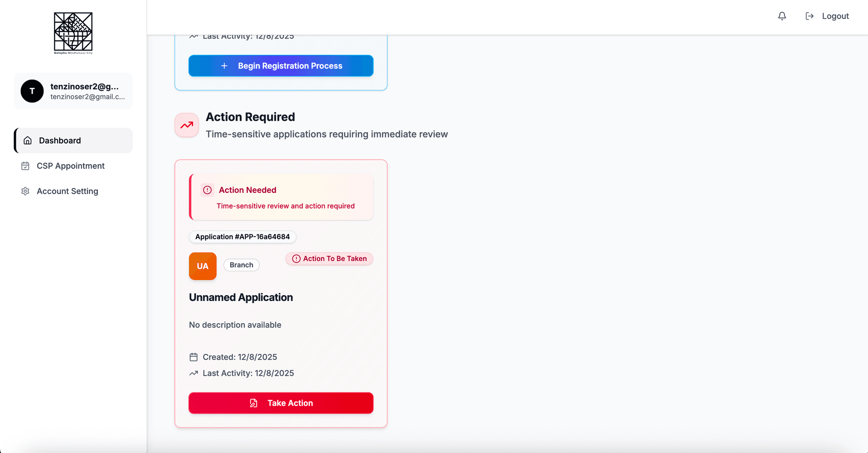Click the Action Required trend icon
Image resolution: width=868 pixels, height=453 pixels.
pos(187,125)
